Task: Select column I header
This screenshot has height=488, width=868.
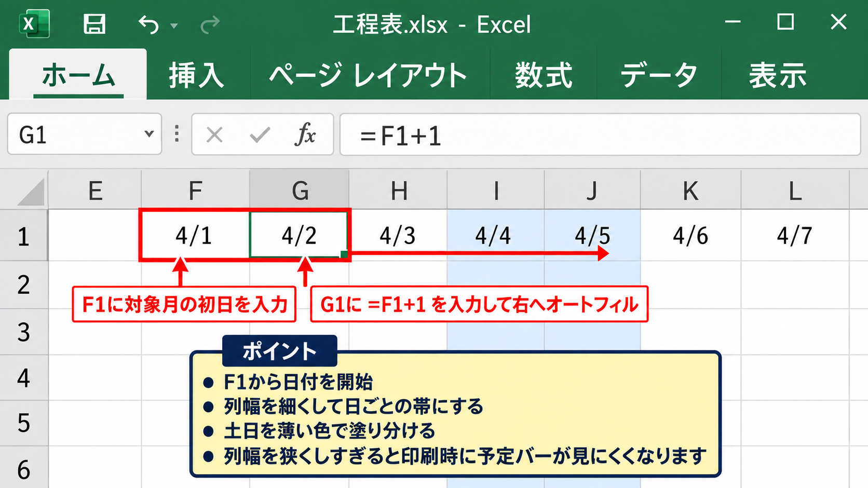Action: click(x=496, y=191)
